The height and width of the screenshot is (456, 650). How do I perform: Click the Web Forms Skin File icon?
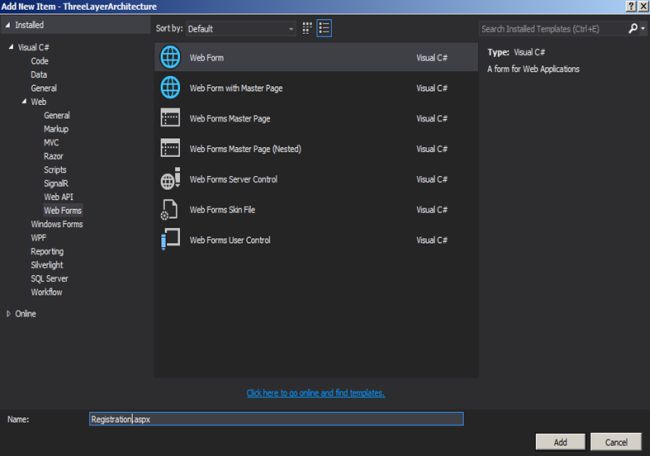click(x=169, y=209)
